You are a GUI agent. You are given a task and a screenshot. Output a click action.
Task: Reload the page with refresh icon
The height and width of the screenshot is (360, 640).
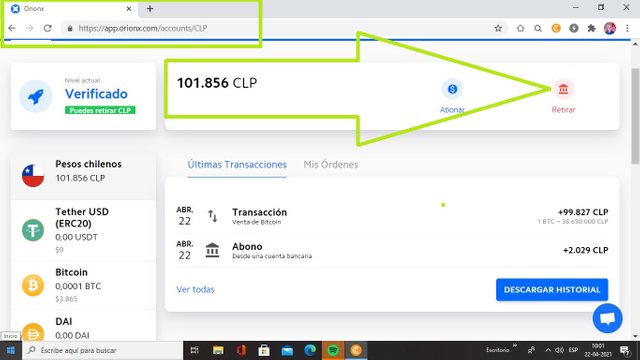[x=47, y=28]
